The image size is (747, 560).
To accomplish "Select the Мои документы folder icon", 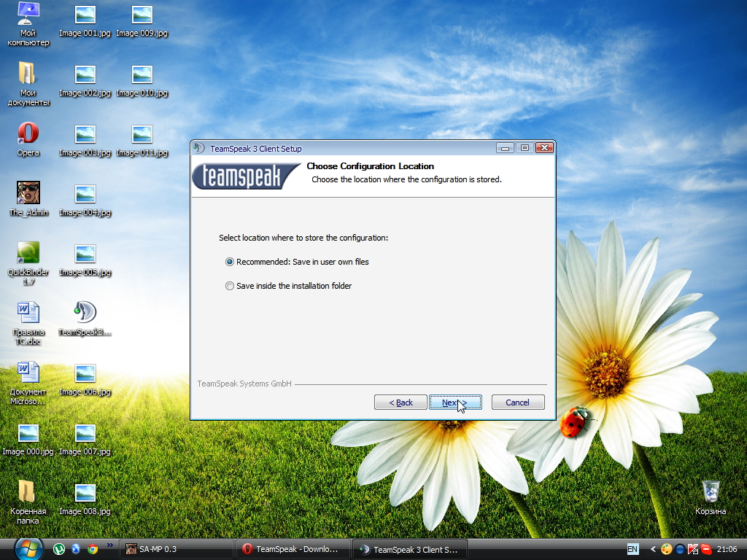I will pos(28,85).
